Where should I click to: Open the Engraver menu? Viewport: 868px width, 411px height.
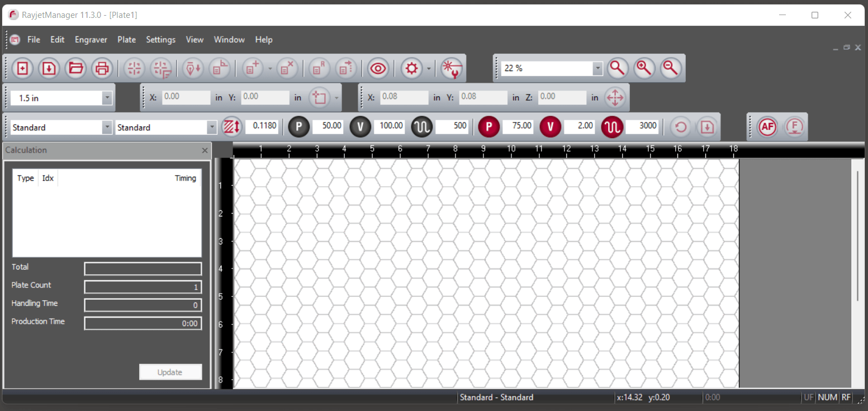91,40
